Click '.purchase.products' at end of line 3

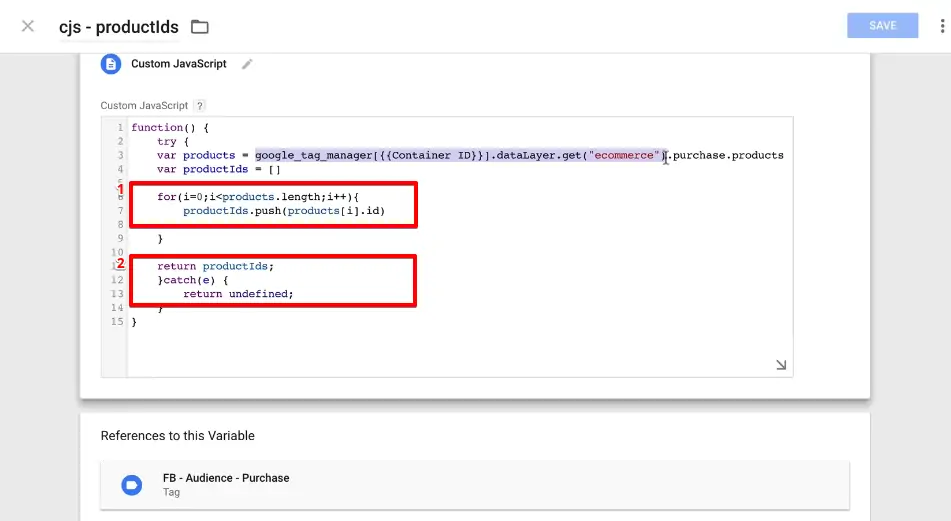725,155
